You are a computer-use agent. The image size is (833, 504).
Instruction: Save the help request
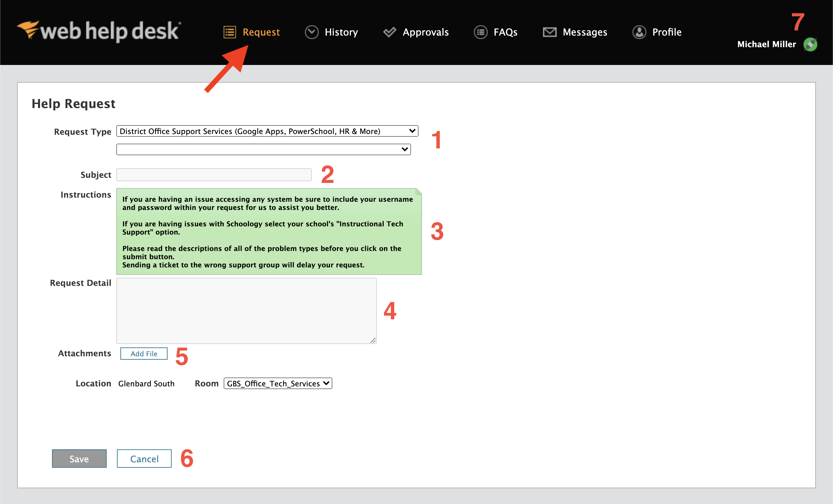point(79,459)
